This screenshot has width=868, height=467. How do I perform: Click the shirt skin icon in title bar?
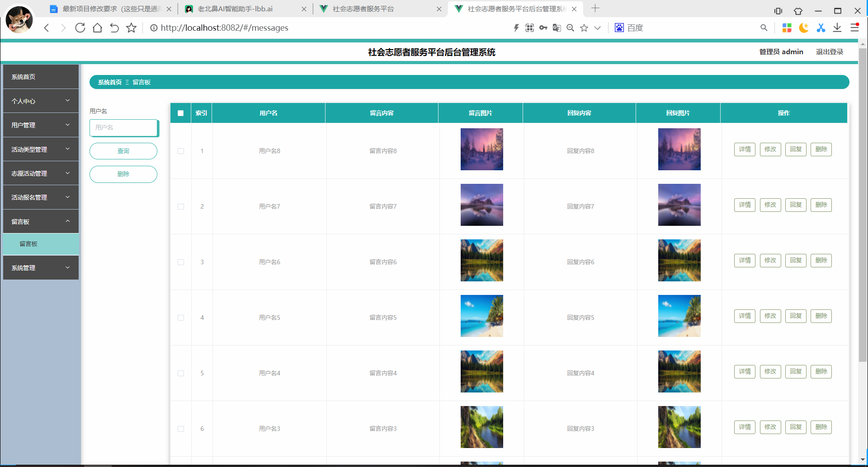click(798, 11)
